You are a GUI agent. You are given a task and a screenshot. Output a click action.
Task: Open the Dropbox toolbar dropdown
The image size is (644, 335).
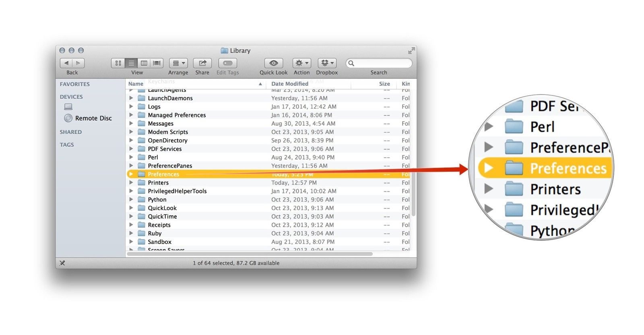point(327,63)
